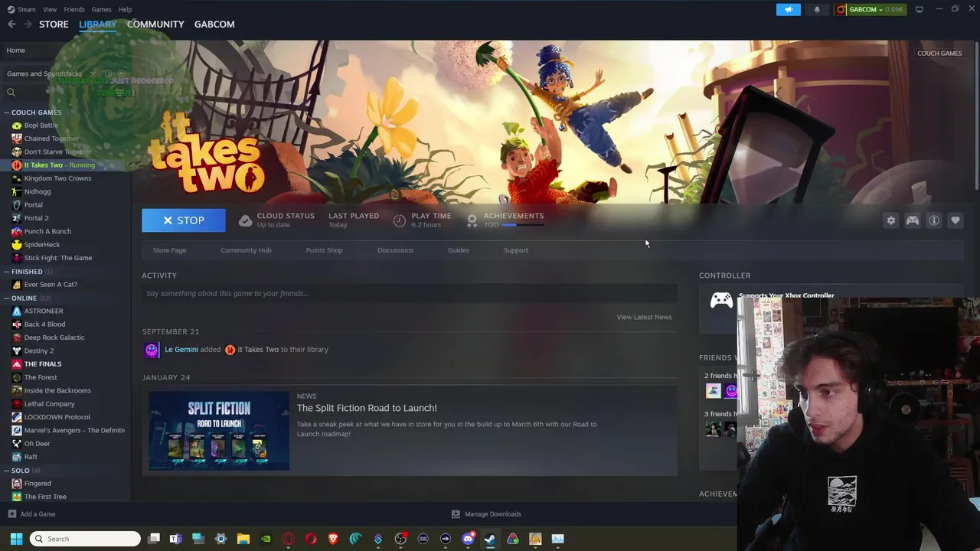
Task: Collapse the ONLINE category
Action: click(6, 298)
